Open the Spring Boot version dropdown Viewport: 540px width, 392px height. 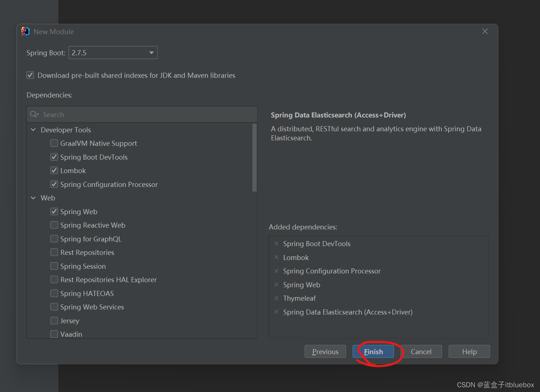point(113,53)
